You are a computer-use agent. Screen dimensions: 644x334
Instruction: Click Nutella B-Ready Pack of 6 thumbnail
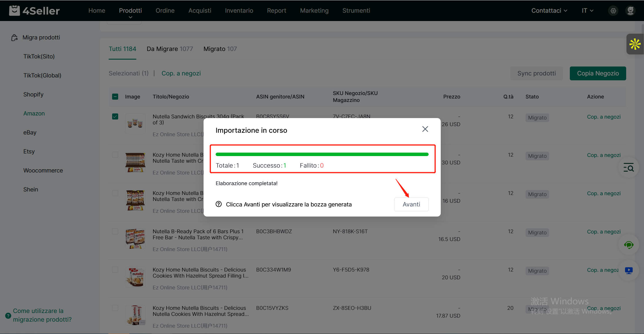tap(135, 239)
